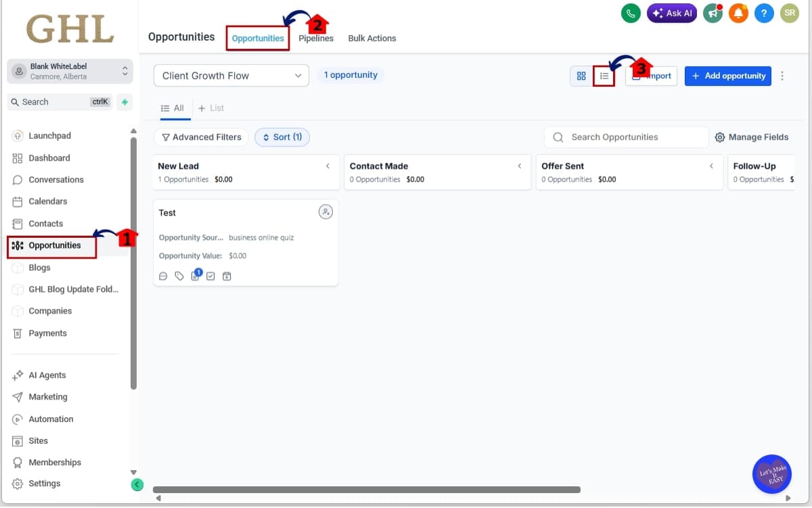Click the Add opportunity button
Image resolution: width=812 pixels, height=508 pixels.
click(727, 76)
